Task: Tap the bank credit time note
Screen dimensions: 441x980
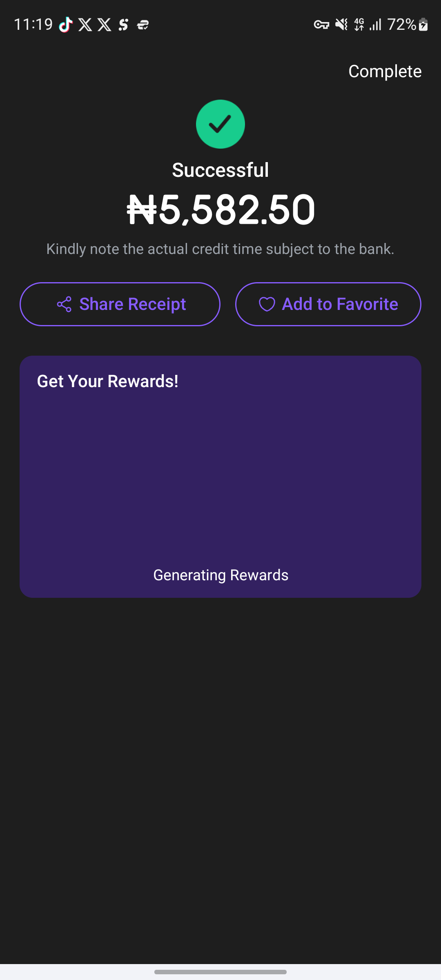Action: coord(220,249)
